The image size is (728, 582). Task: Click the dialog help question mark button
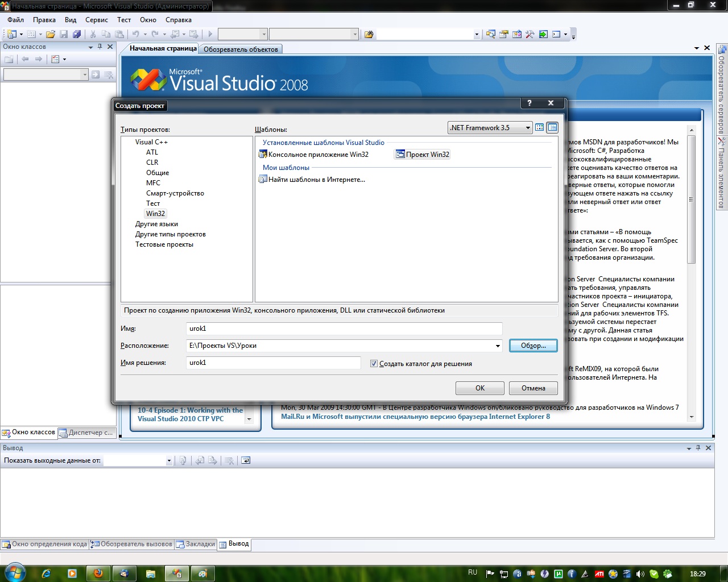tap(530, 103)
